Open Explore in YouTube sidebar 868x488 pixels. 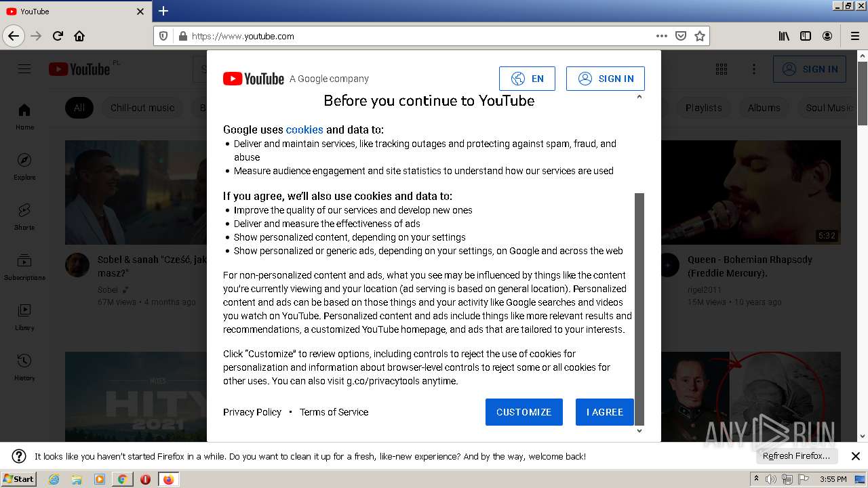coord(24,166)
